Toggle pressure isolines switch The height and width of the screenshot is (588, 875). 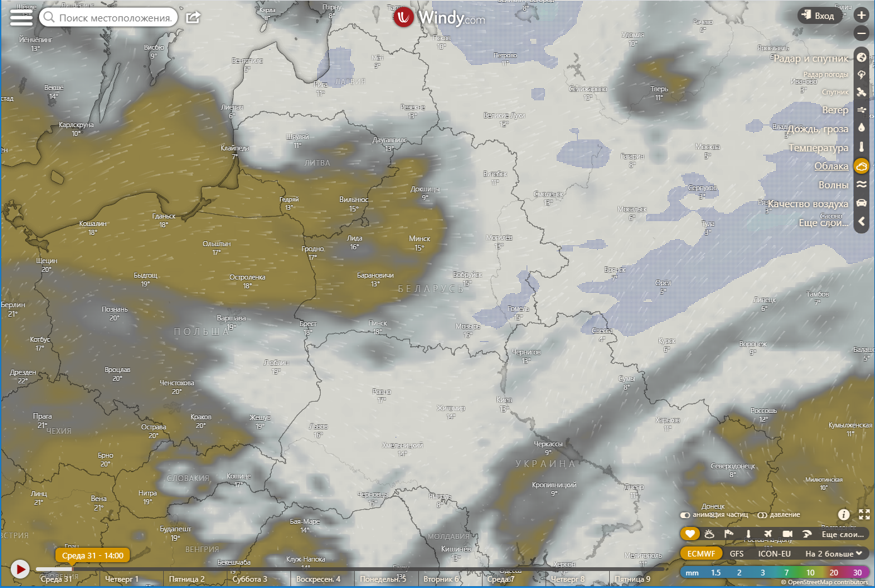click(x=762, y=515)
